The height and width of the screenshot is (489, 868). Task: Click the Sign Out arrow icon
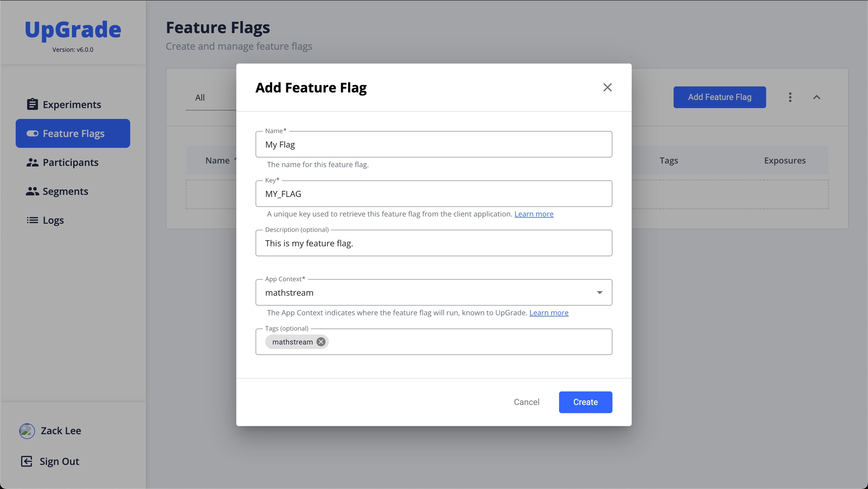pyautogui.click(x=26, y=461)
